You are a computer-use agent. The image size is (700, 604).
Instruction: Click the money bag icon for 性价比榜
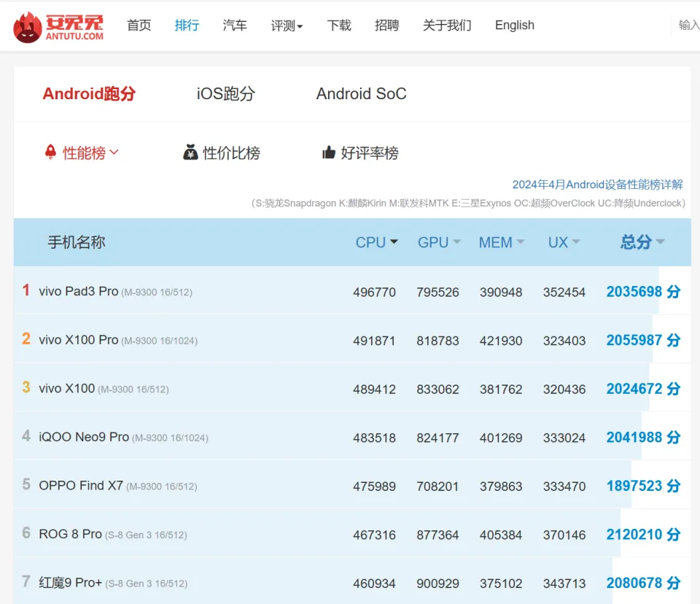pyautogui.click(x=190, y=152)
